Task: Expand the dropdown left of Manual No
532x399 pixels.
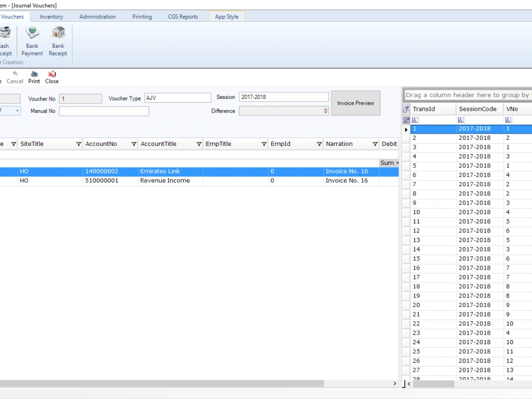Action: (17, 111)
